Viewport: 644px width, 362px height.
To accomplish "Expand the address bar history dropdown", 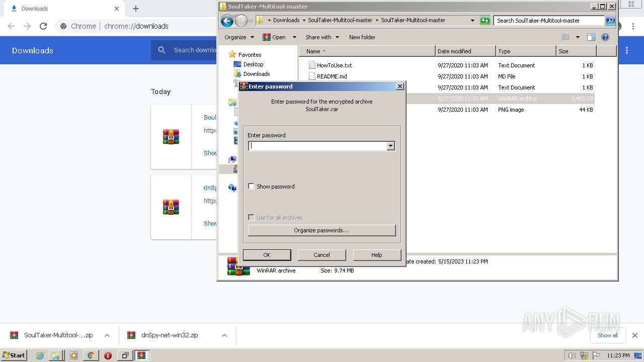I will [x=472, y=21].
